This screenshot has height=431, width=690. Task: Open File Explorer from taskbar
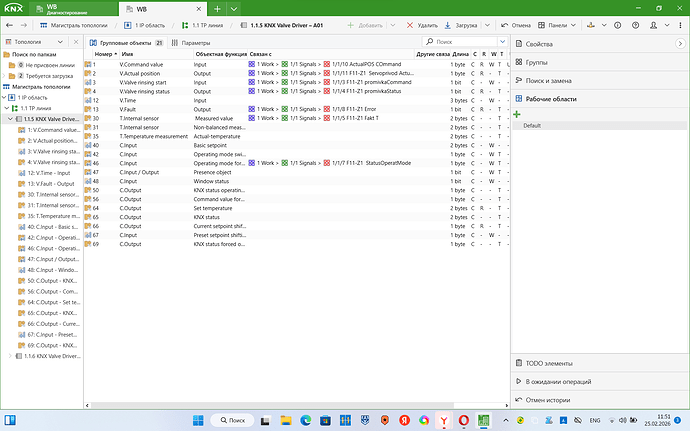[286, 420]
